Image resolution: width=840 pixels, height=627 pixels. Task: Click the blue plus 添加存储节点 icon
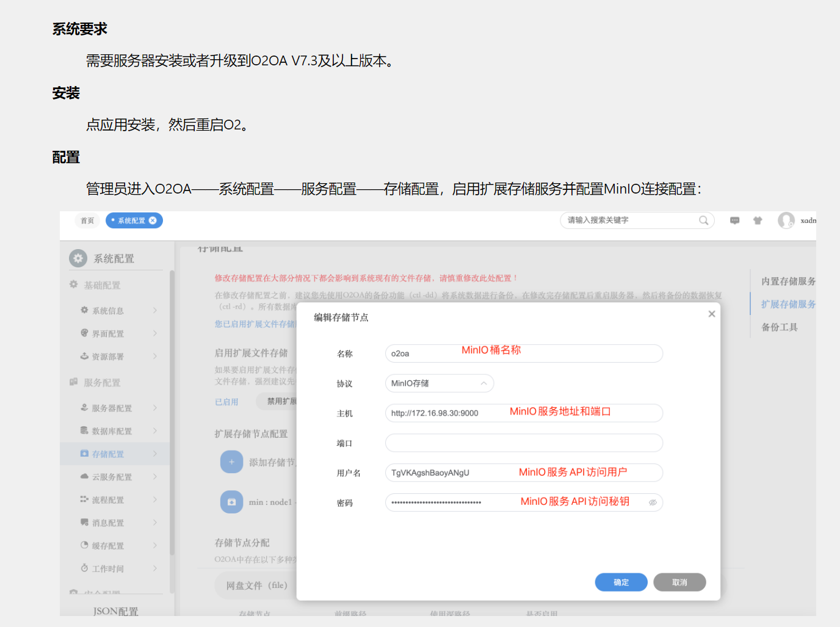tap(231, 462)
